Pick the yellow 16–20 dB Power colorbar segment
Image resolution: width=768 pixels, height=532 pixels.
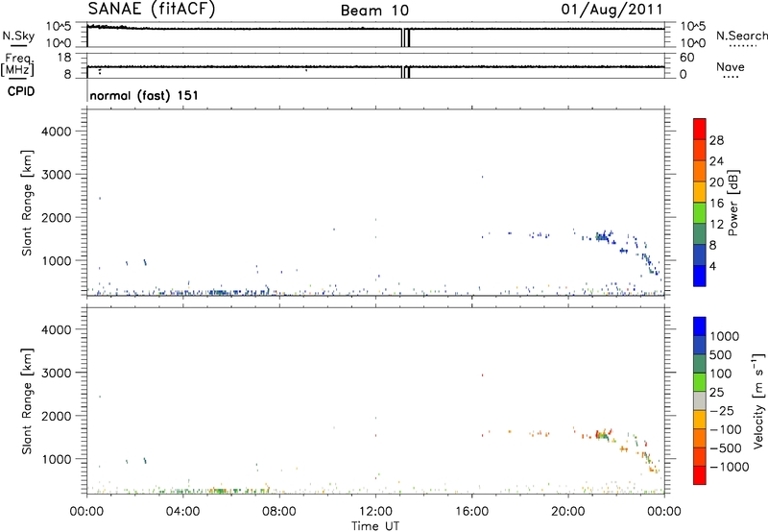tap(700, 192)
